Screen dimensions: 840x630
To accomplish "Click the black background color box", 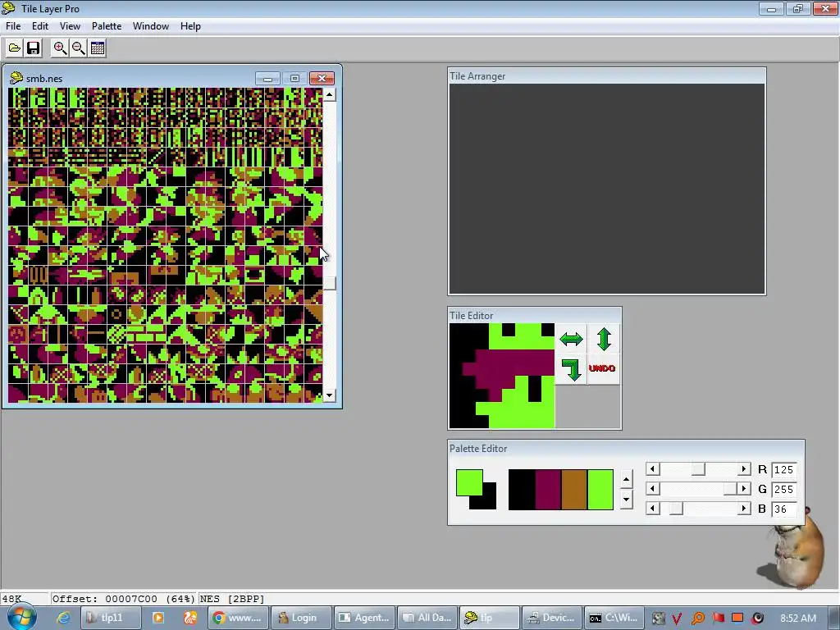I will (489, 502).
